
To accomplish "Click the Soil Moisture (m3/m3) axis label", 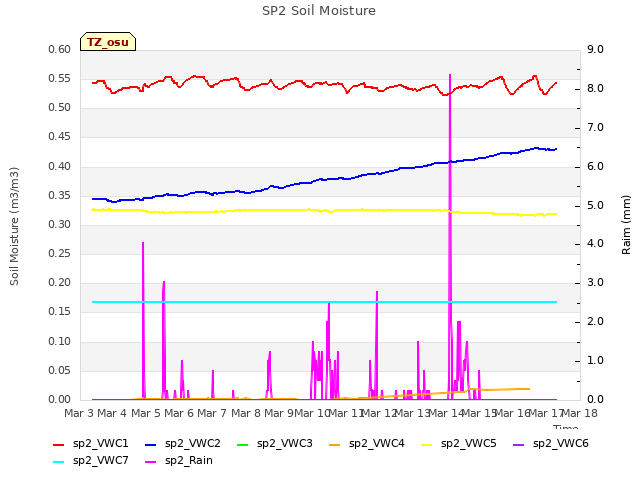I will point(14,226).
